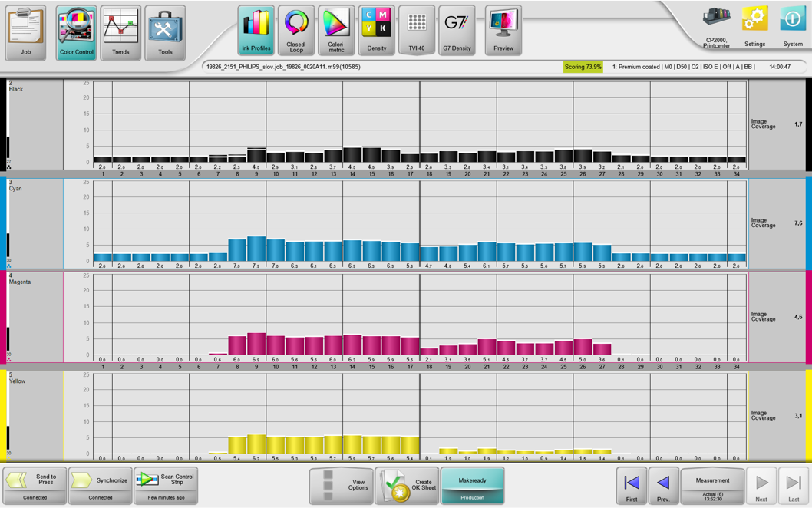812x508 pixels.
Task: Click Magenta Image Coverage value 4,6
Action: pos(798,317)
